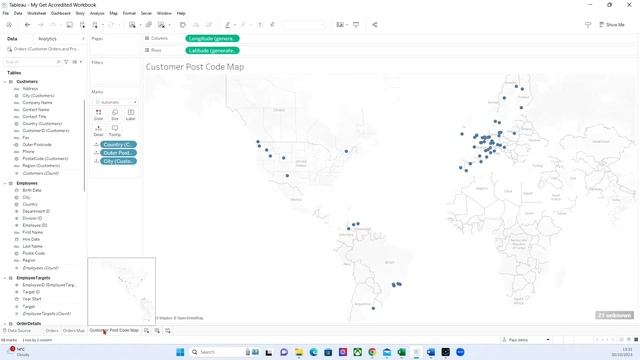Click the Tableau start page logo icon

(x=9, y=25)
